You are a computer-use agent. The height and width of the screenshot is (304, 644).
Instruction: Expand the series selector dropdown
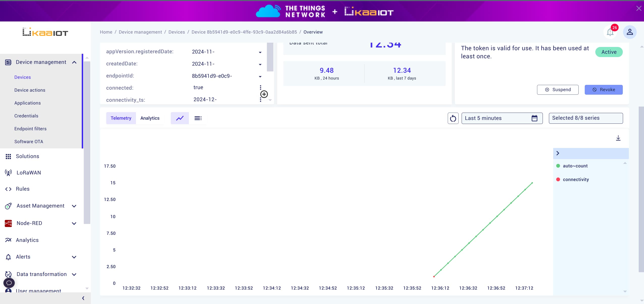tap(585, 118)
